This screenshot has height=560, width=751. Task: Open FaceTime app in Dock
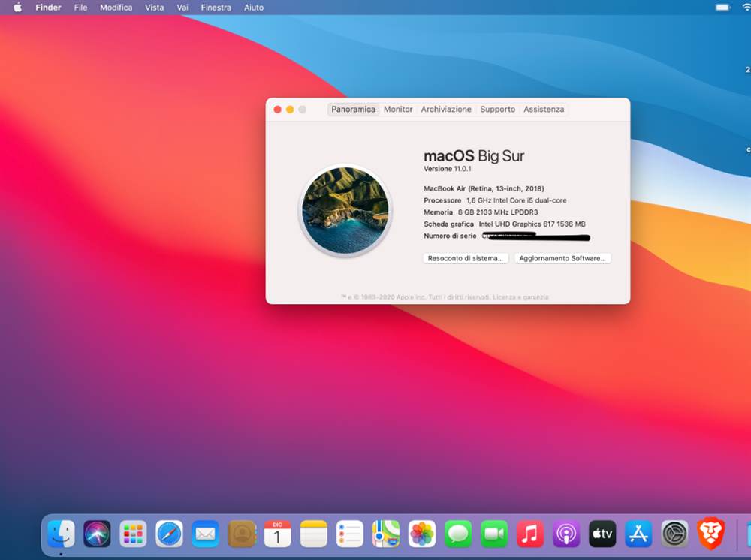[x=494, y=534]
